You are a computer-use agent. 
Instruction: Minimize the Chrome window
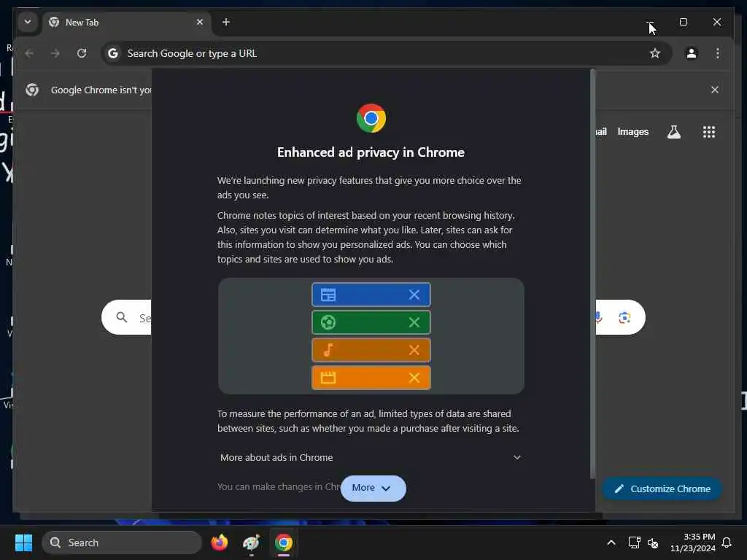[650, 22]
